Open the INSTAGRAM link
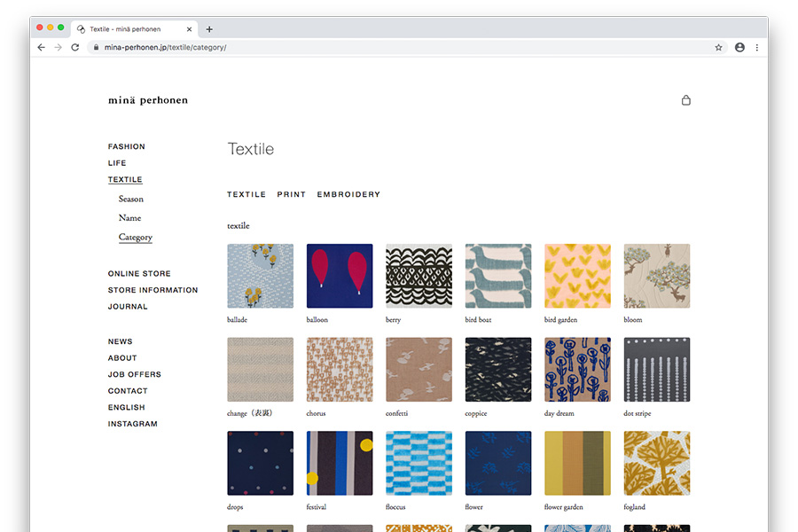 (x=132, y=424)
